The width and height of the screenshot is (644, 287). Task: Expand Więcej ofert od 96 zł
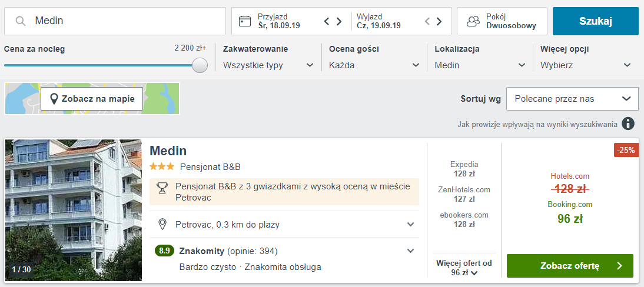(x=464, y=268)
